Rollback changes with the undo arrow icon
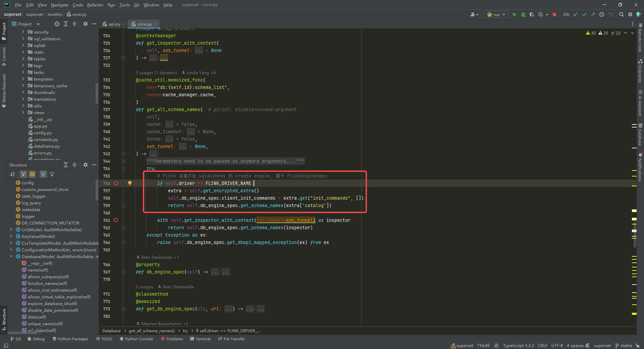Image resolution: width=644 pixels, height=349 pixels. coord(610,14)
